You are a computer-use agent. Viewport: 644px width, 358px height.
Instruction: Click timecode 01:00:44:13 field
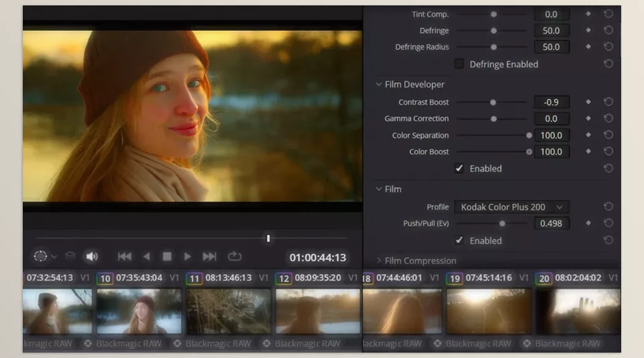(x=318, y=258)
